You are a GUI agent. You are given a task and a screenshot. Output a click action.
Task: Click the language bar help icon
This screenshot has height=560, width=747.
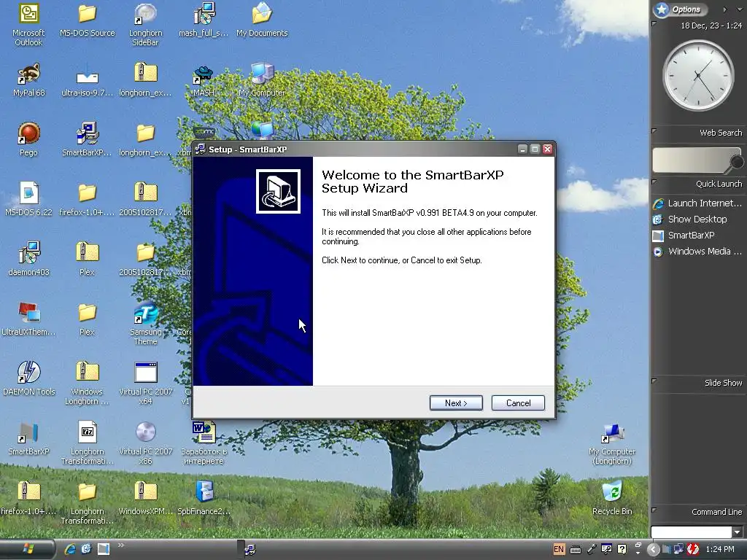(622, 549)
